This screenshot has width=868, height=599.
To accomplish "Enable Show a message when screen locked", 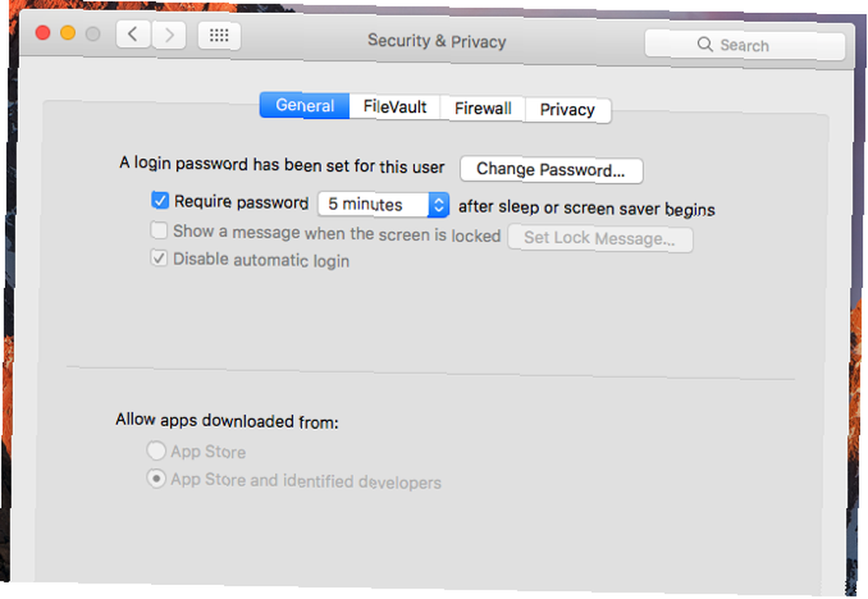I will click(159, 230).
